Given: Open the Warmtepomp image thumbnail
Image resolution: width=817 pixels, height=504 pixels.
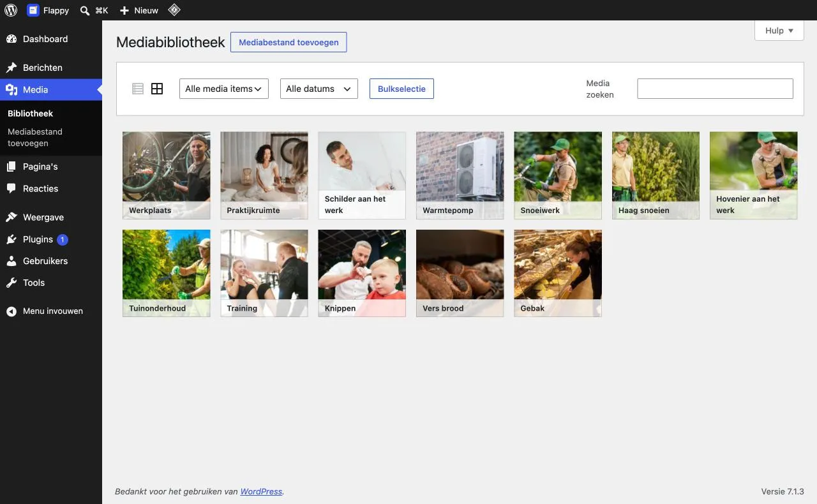Looking at the screenshot, I should tap(460, 175).
